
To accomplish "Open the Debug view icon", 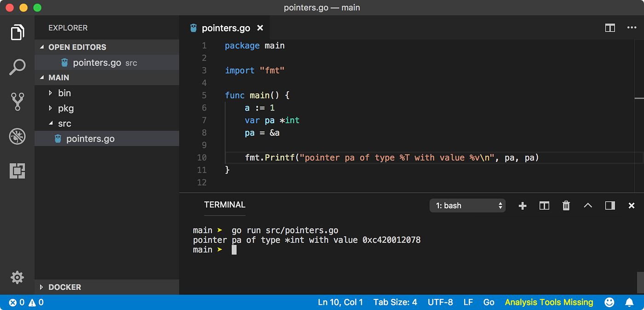I will pyautogui.click(x=17, y=136).
